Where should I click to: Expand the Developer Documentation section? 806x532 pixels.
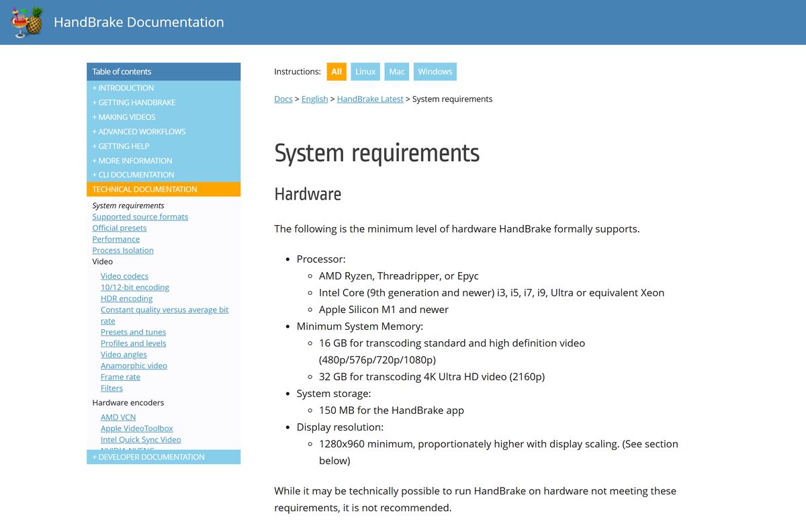163,457
